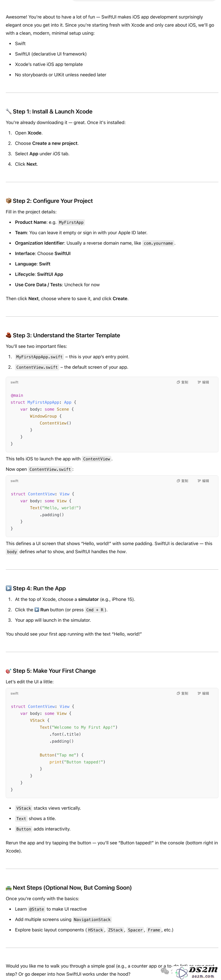Screen dimensions: 221x980
Task: Click the road emoji beside Next Steps
Action: [9, 888]
